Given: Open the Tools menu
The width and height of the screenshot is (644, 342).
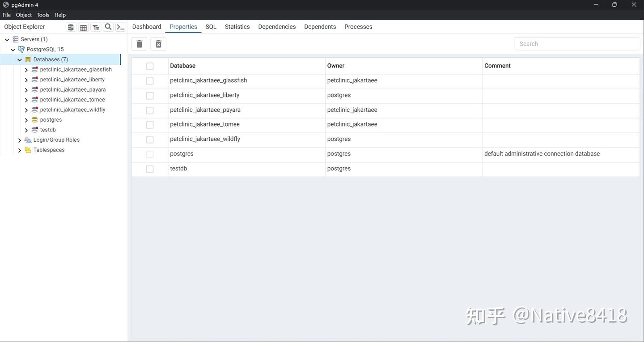Looking at the screenshot, I should pos(43,15).
